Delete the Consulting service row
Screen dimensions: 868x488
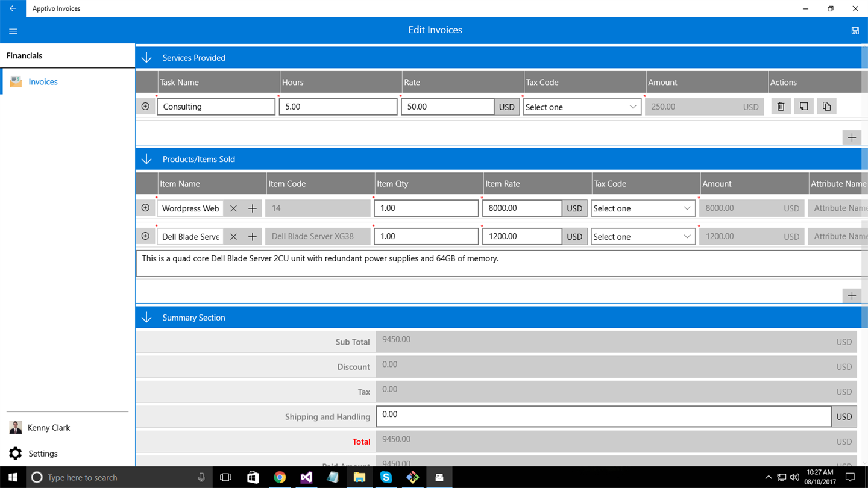[x=781, y=107]
